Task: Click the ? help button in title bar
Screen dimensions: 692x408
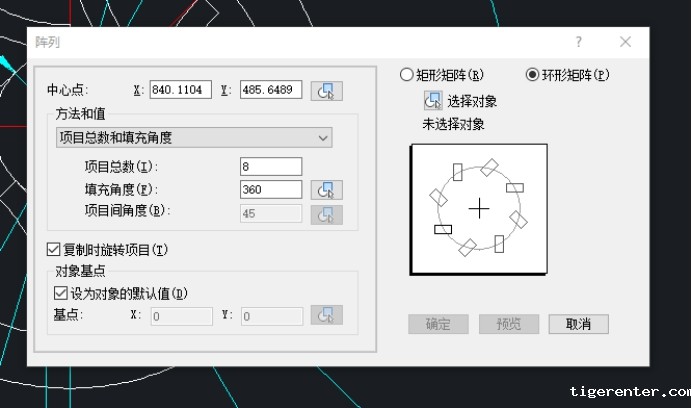Action: click(x=579, y=42)
